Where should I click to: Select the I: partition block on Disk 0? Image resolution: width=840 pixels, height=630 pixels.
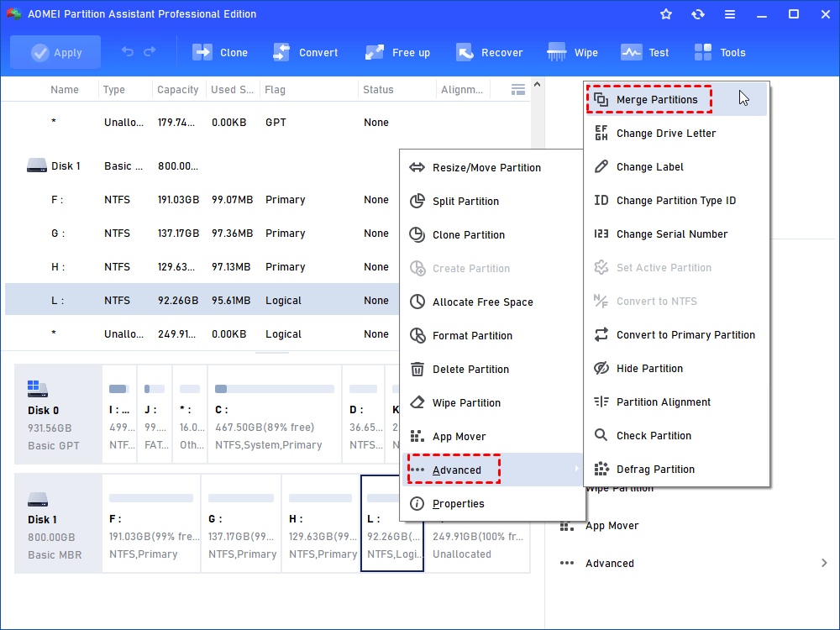coord(119,415)
